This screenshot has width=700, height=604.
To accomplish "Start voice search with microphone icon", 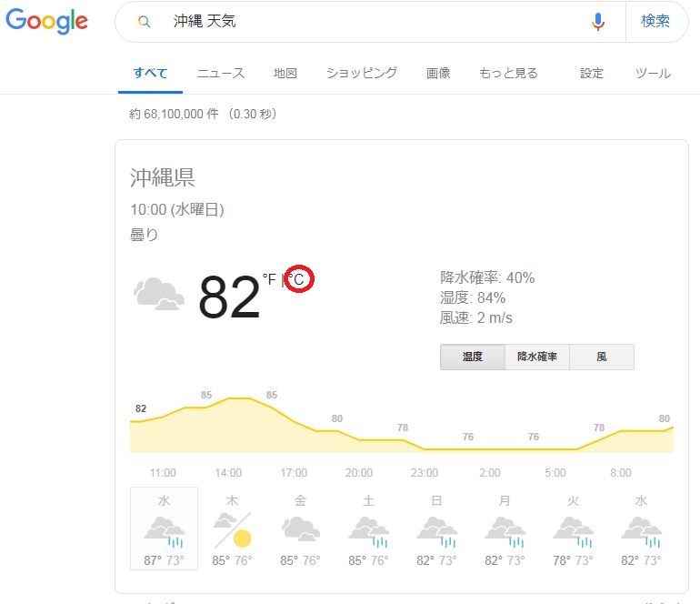I will tap(597, 22).
